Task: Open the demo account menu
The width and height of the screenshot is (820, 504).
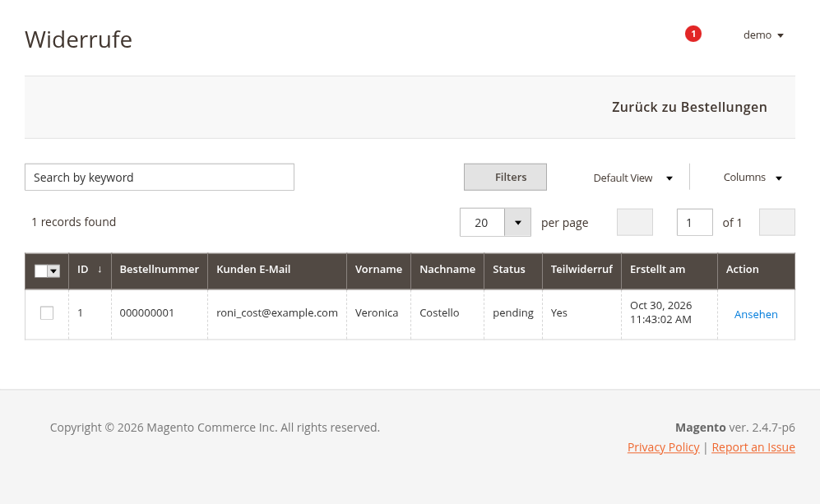Action: click(x=763, y=35)
